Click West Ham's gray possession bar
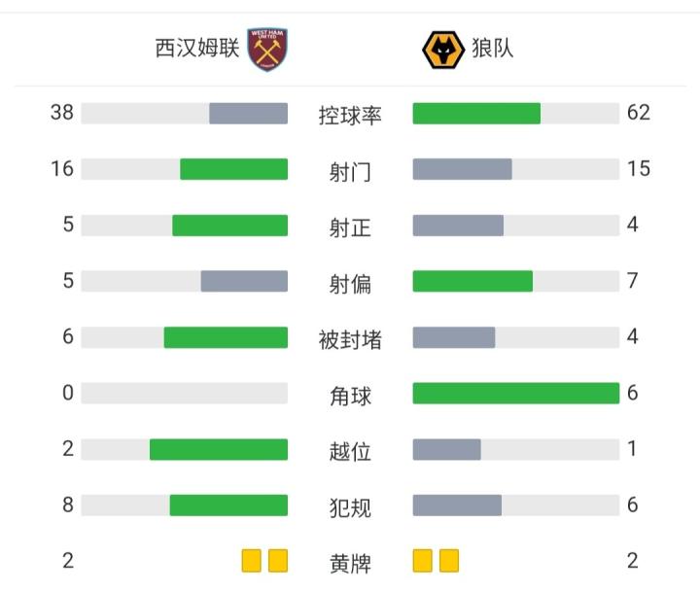This screenshot has height=592, width=700. pos(248,114)
